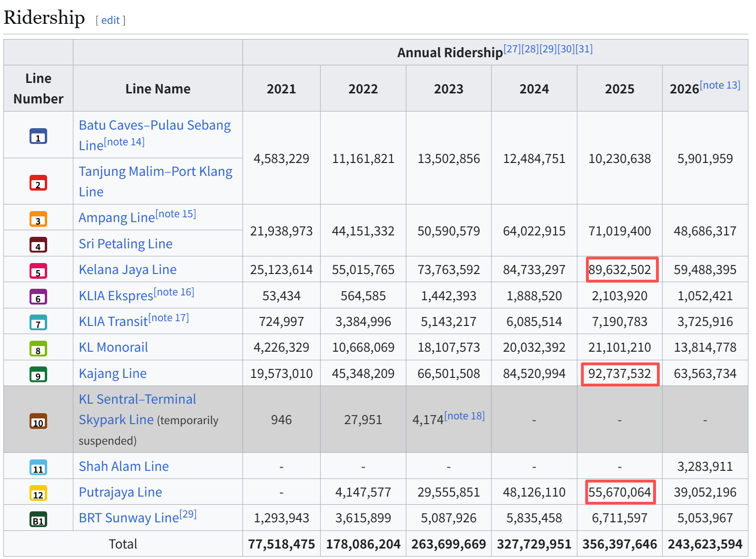Open the KL Monorail link
756x559 pixels.
coord(113,347)
